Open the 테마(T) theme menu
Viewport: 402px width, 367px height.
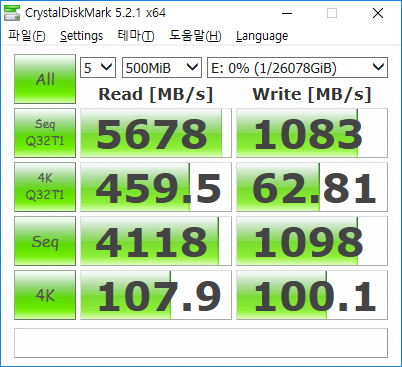click(x=136, y=36)
